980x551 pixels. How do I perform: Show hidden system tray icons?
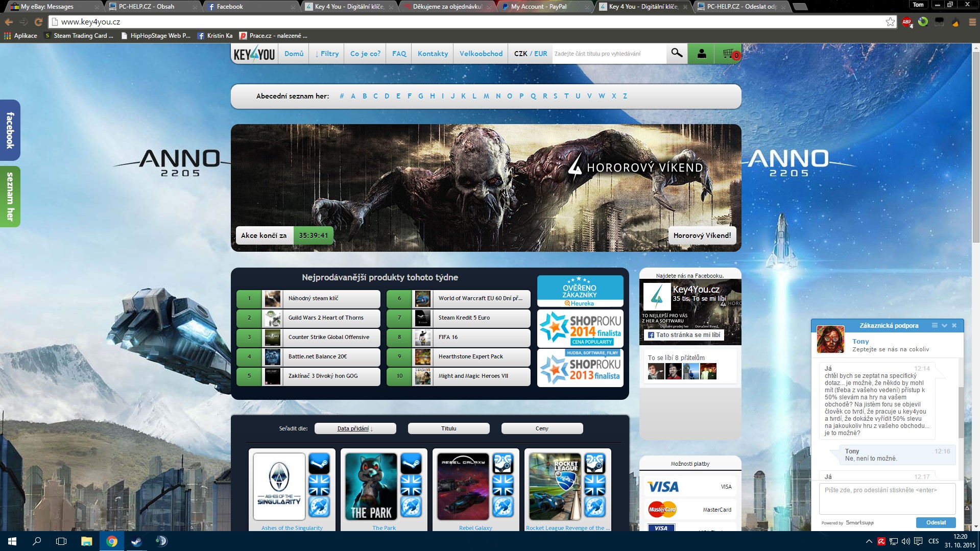point(869,541)
